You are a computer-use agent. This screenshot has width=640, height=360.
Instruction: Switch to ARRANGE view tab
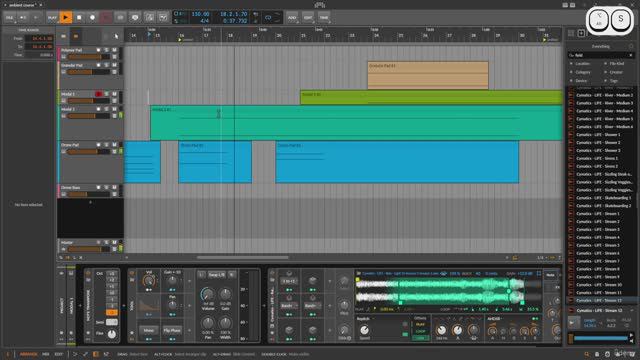point(29,354)
